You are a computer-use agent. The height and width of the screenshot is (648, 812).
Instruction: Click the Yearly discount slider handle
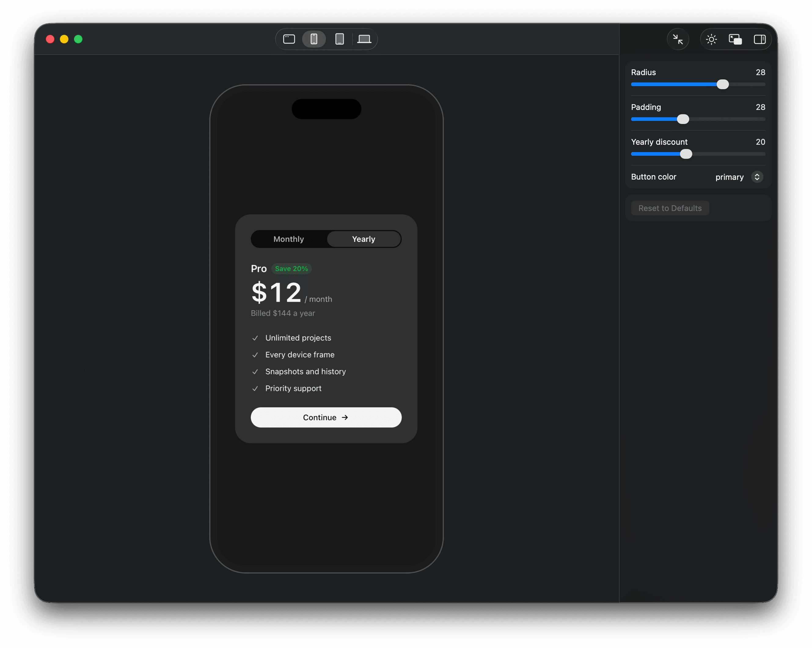686,154
